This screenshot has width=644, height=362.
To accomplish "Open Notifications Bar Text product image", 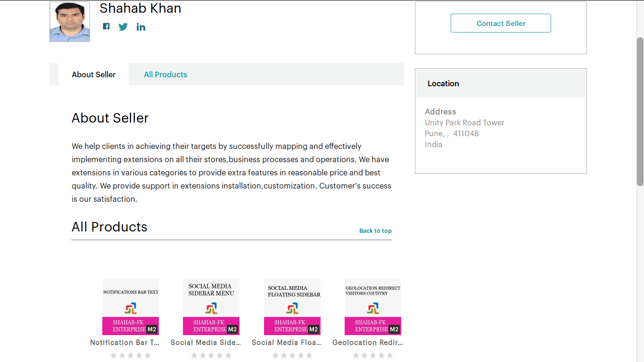I will (131, 306).
